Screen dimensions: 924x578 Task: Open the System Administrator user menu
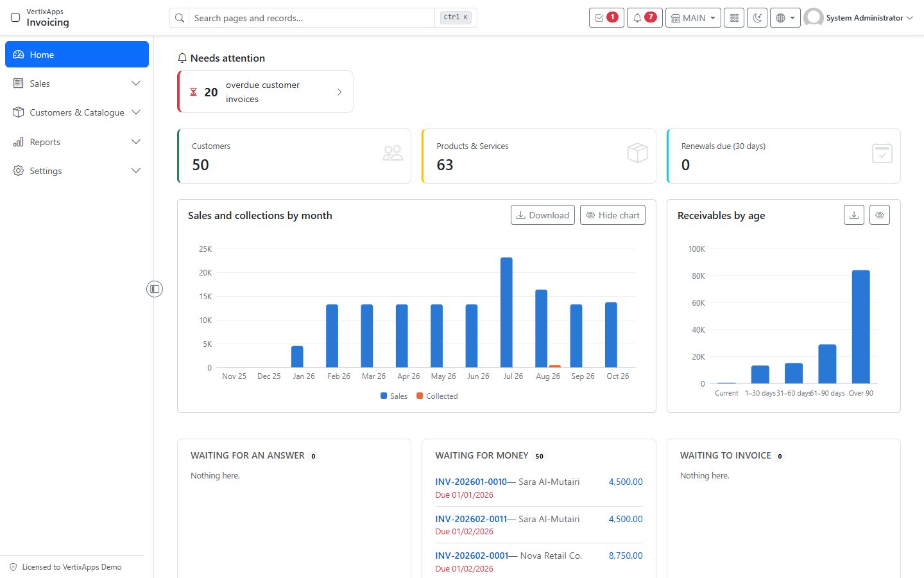[859, 18]
